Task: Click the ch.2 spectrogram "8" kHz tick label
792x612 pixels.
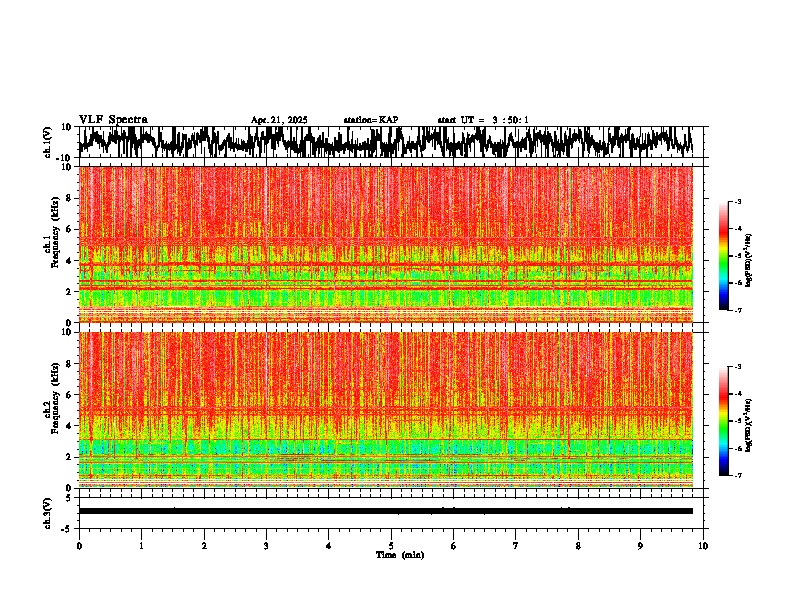Action: pos(69,364)
